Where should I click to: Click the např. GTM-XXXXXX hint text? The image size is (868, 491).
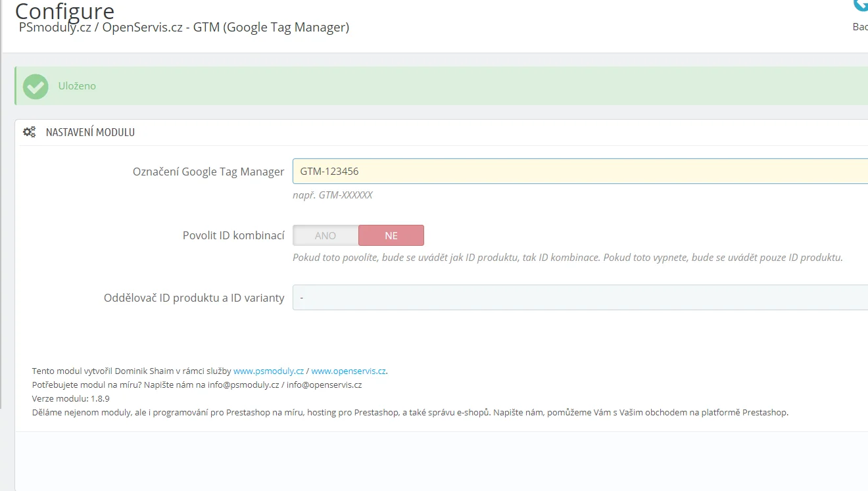[x=333, y=195]
